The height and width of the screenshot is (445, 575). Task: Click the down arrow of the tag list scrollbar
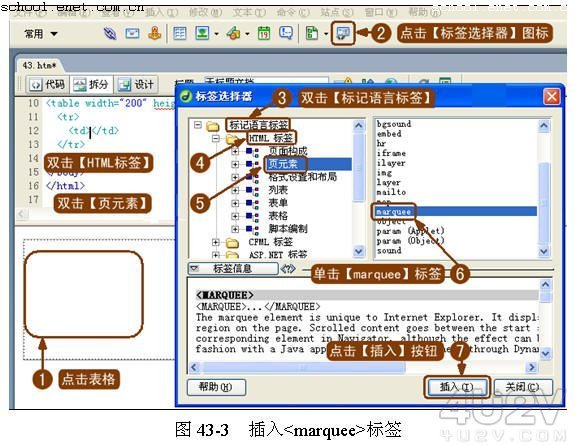[544, 251]
